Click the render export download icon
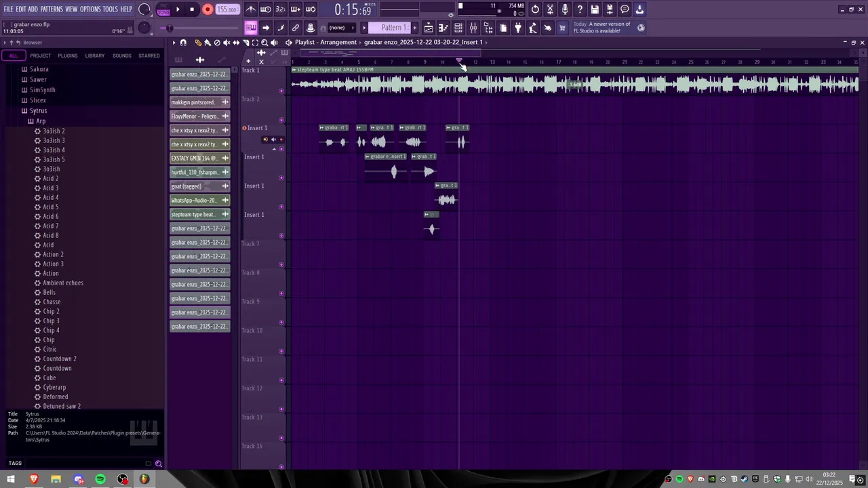 tap(639, 9)
